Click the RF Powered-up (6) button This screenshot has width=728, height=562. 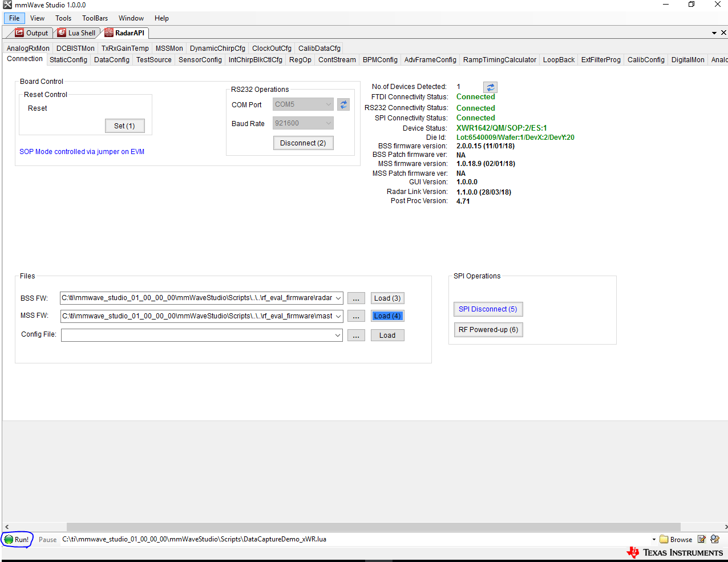(488, 330)
